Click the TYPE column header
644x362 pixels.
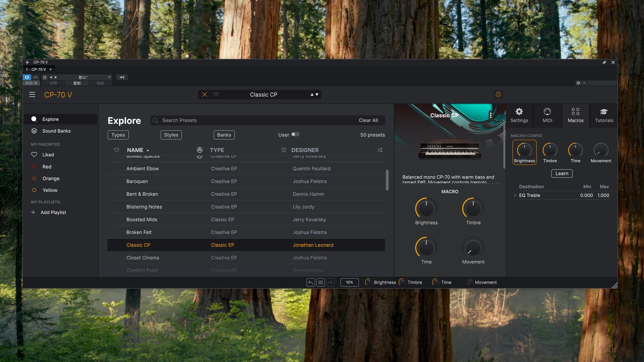[x=217, y=150]
